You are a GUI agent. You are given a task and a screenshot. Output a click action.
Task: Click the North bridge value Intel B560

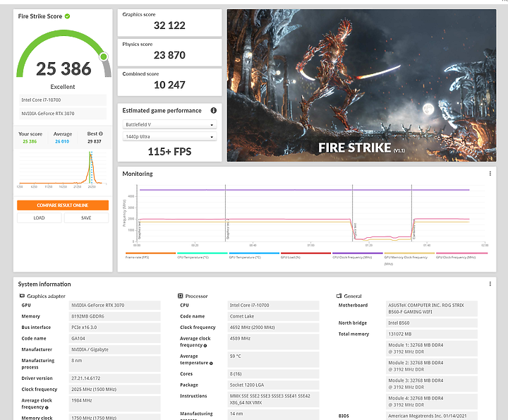coord(432,323)
